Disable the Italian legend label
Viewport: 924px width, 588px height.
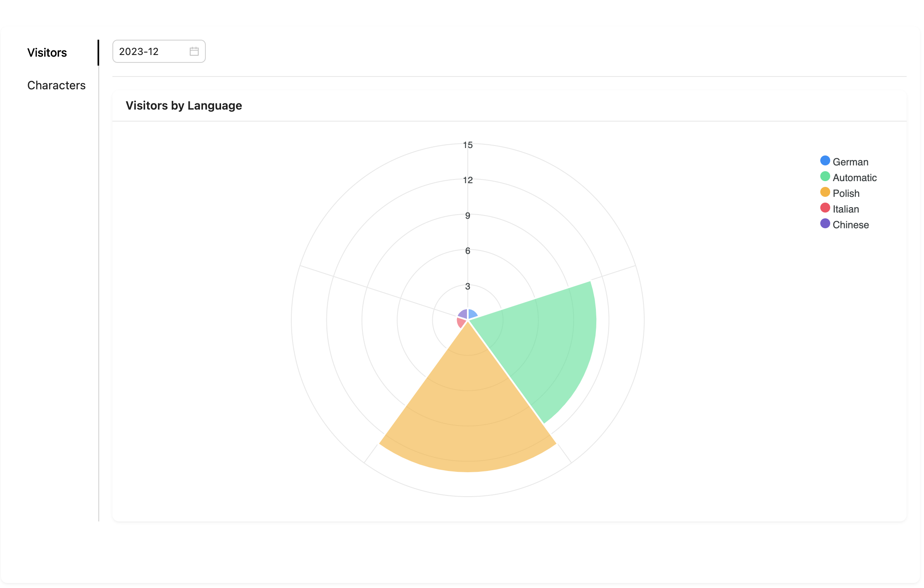click(x=845, y=209)
